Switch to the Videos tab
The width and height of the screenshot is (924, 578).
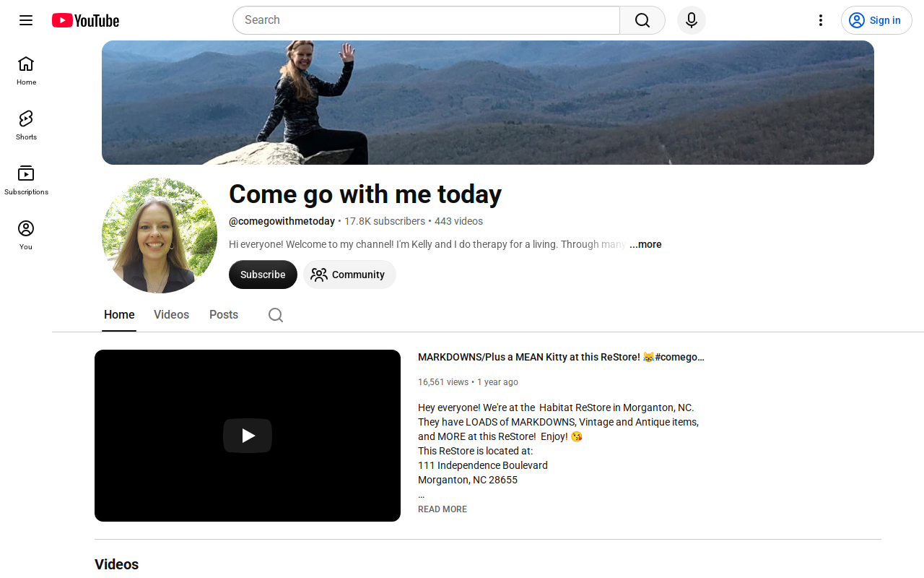[x=171, y=315]
